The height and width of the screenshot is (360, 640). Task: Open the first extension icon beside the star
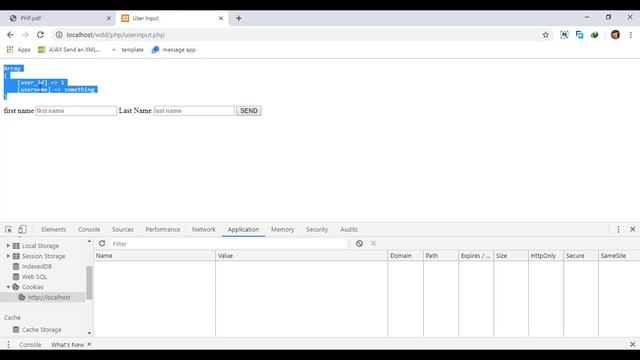tap(564, 35)
